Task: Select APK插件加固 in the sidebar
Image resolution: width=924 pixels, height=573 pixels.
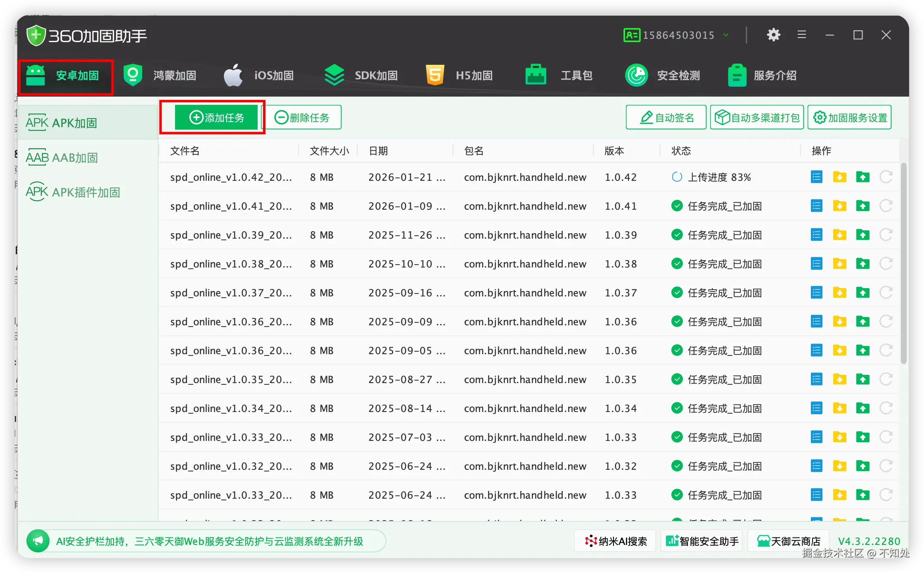Action: [73, 192]
